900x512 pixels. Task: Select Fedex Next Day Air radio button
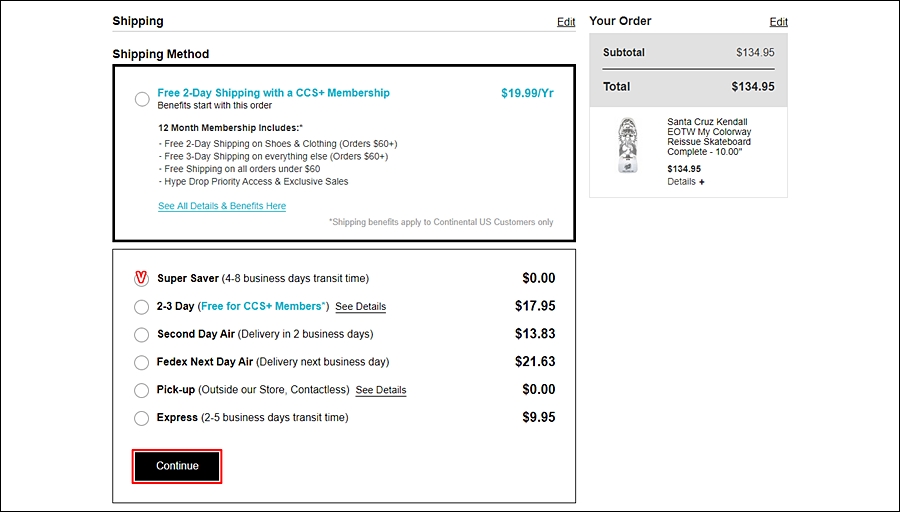(141, 362)
